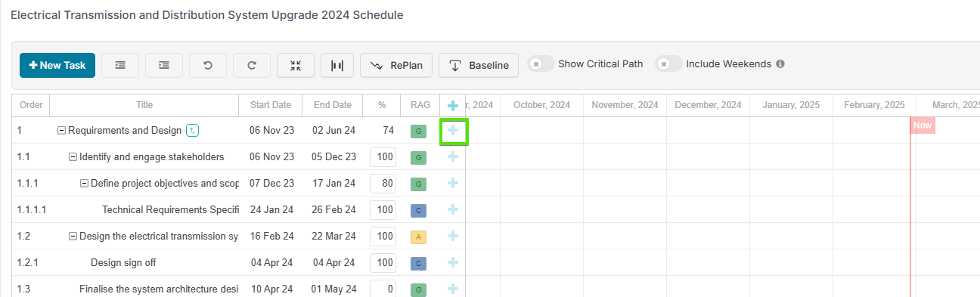Create a task with New Task
Screen dimensions: 980x297
pyautogui.click(x=57, y=66)
